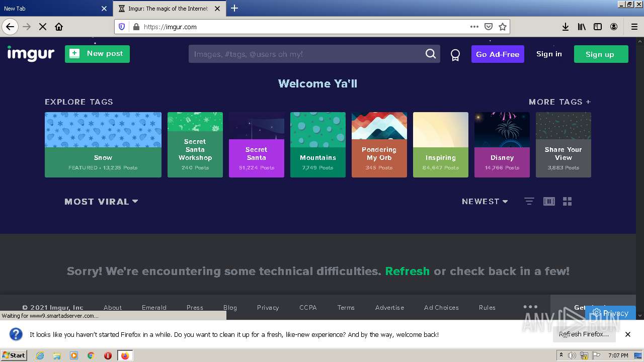Create a New post
This screenshot has height=362, width=644.
click(x=97, y=54)
